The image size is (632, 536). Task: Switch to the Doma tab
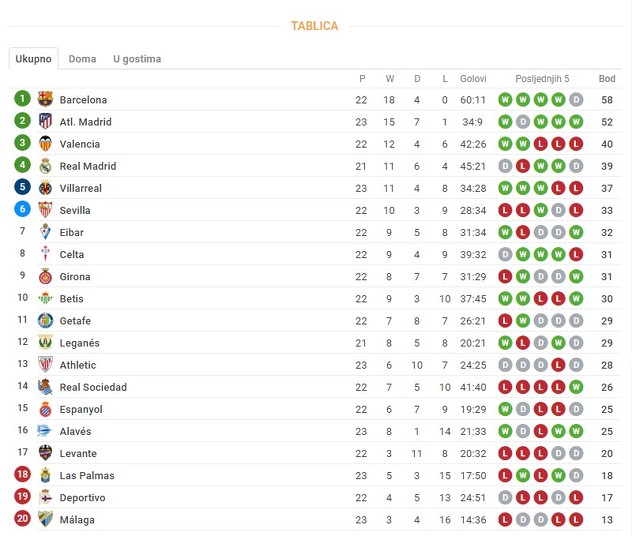[x=82, y=59]
